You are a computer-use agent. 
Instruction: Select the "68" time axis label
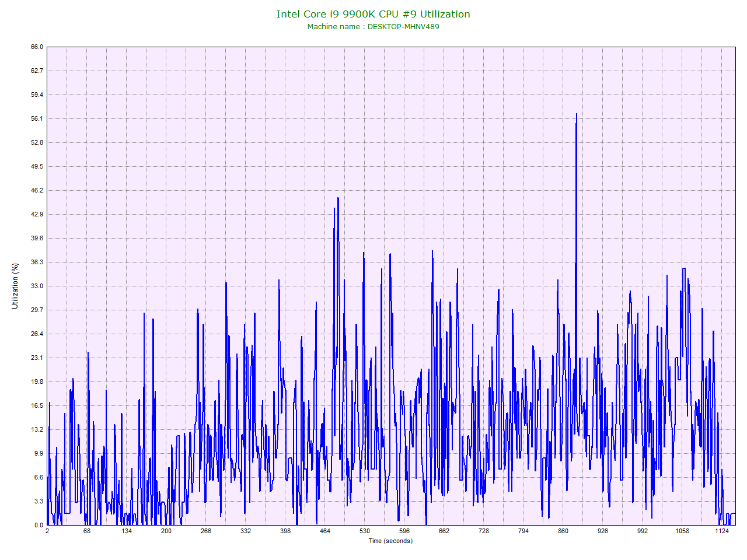click(x=87, y=531)
